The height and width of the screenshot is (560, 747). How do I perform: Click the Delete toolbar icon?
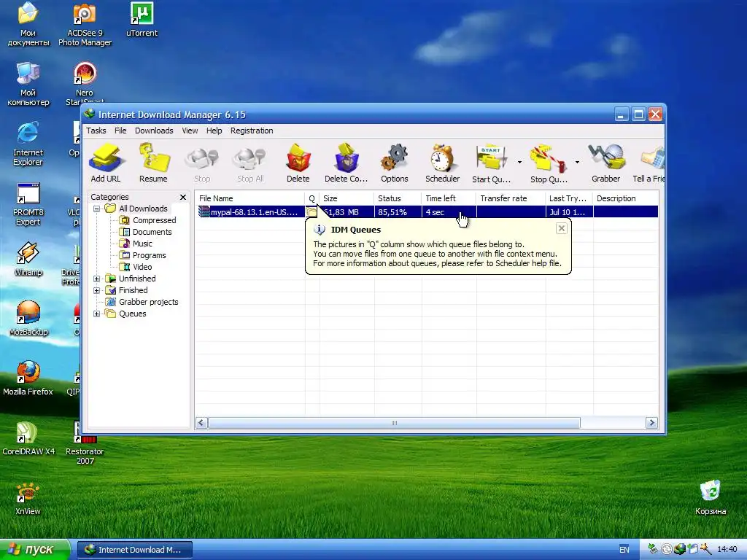click(298, 163)
